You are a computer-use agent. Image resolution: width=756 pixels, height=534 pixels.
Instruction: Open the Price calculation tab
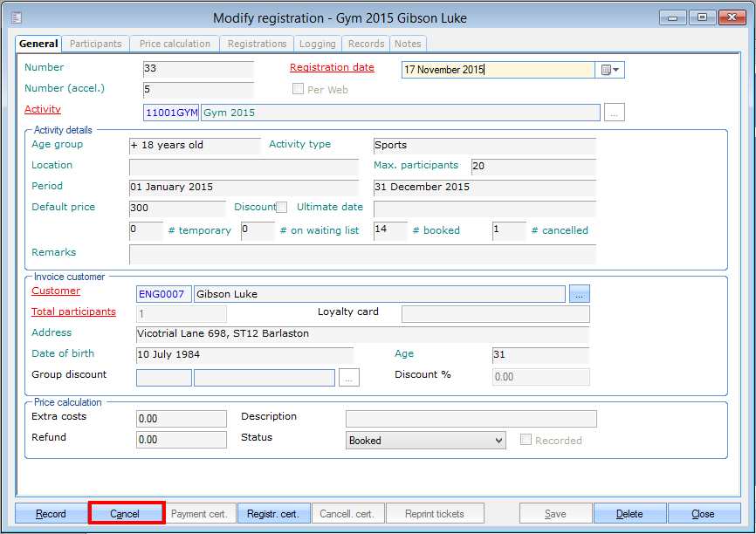(175, 44)
